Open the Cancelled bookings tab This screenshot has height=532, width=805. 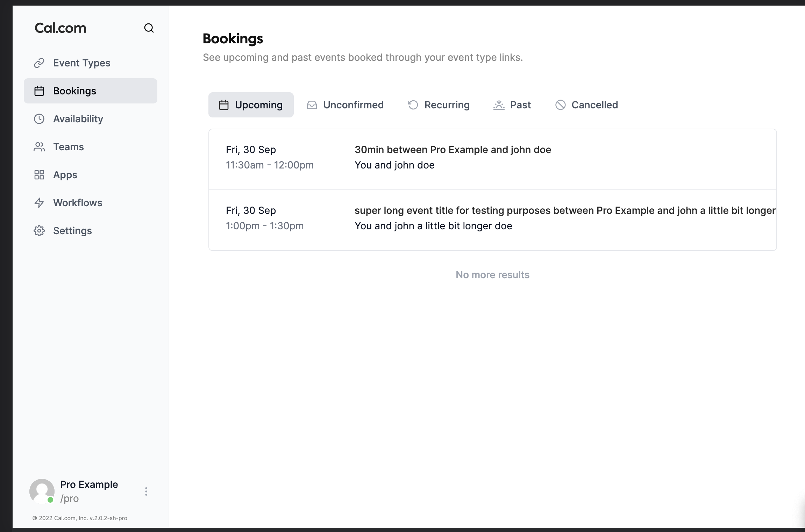(586, 105)
